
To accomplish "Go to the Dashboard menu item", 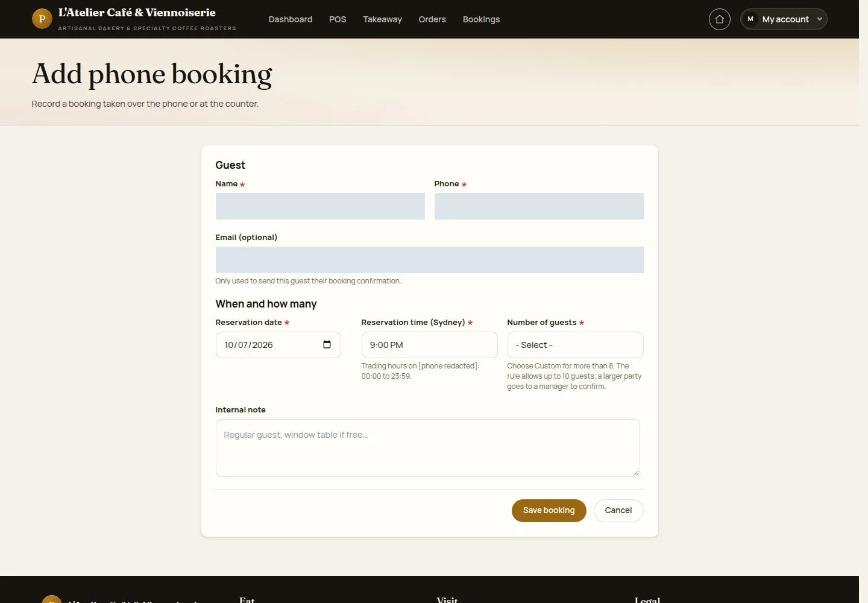I will coord(291,19).
